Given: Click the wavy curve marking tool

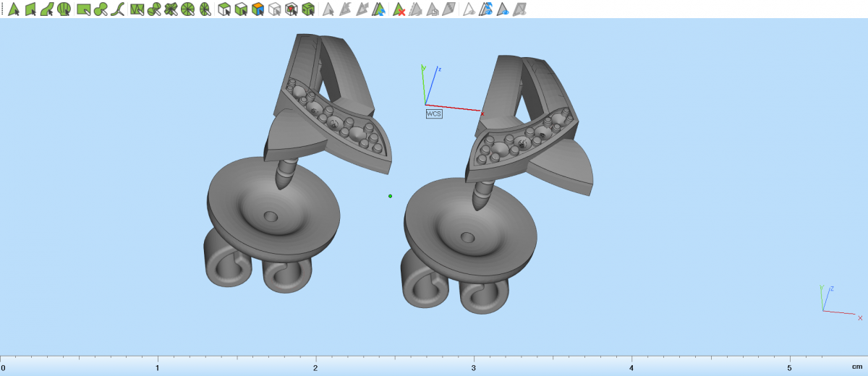Looking at the screenshot, I should coord(118,9).
